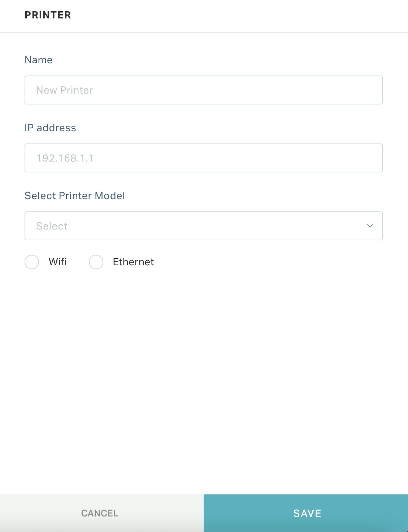Save the printer settings
This screenshot has width=408, height=532.
click(306, 513)
